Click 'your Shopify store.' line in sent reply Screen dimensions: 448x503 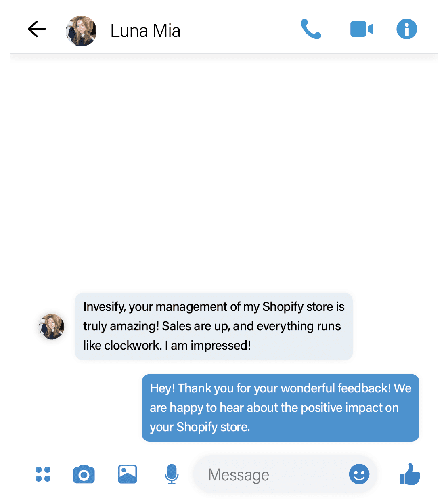200,427
